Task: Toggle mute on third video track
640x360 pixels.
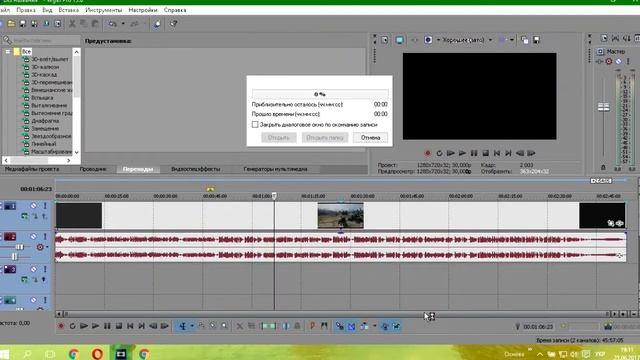Action: (33, 269)
